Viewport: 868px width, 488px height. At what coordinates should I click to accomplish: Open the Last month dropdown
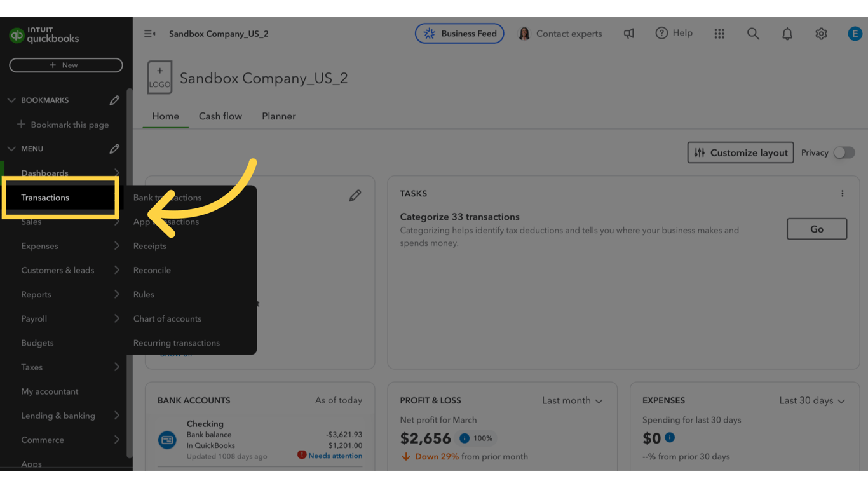(573, 400)
